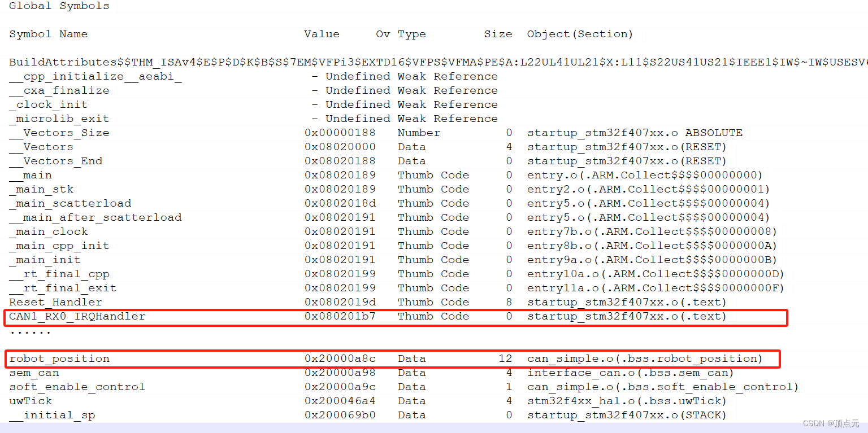
Task: Click the address 0x08020188
Action: pos(340,161)
